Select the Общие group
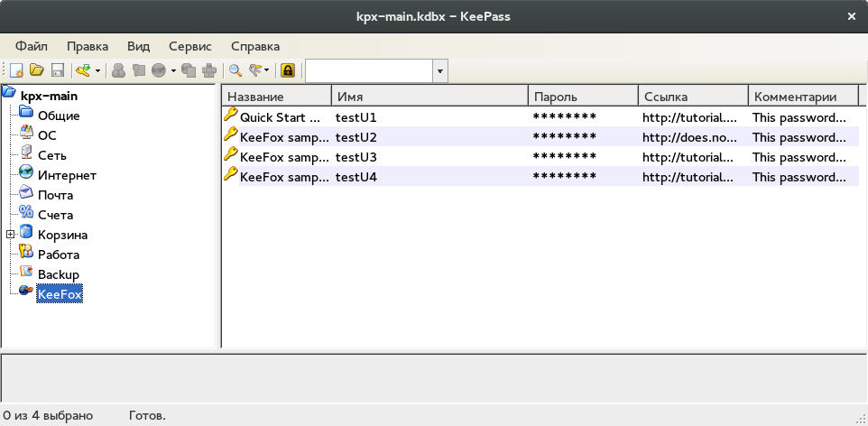Screen dimensions: 868x426 coord(59,116)
